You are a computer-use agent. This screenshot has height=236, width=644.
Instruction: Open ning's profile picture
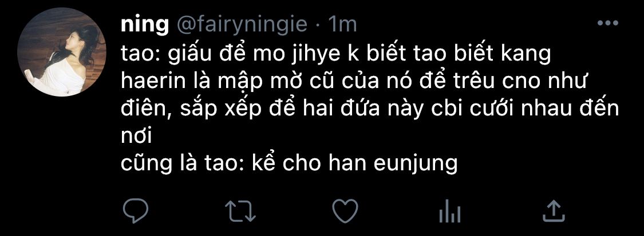tap(61, 53)
